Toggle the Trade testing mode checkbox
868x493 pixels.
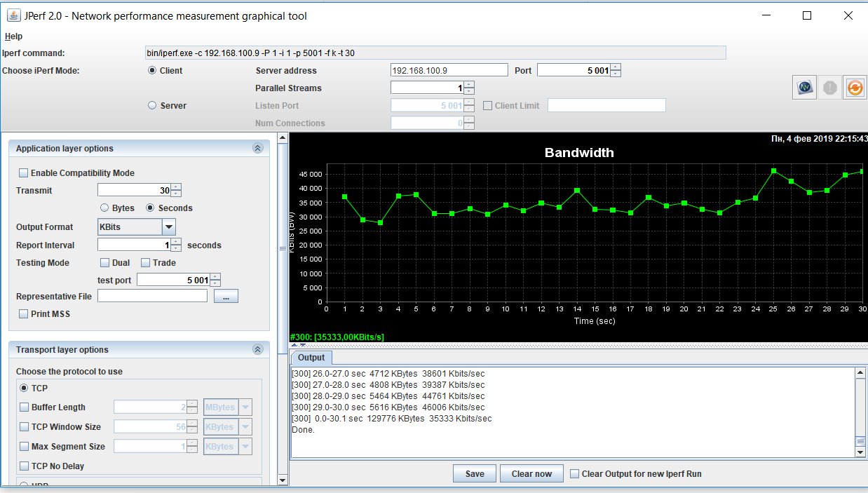146,263
